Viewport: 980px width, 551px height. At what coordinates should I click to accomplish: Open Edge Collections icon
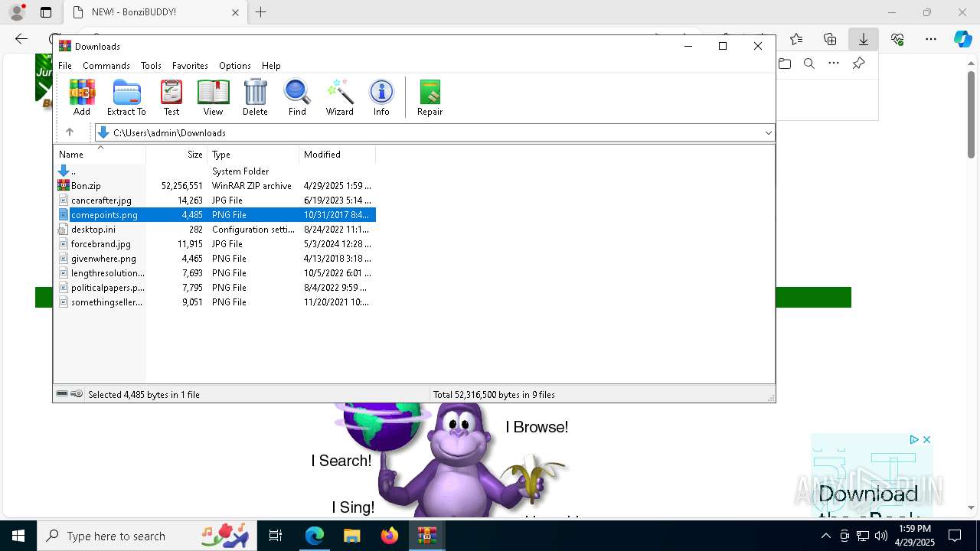point(830,39)
